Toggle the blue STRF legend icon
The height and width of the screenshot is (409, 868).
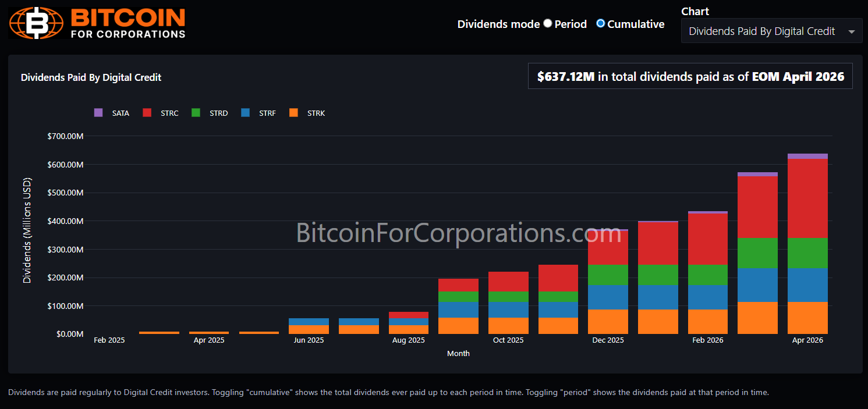245,113
